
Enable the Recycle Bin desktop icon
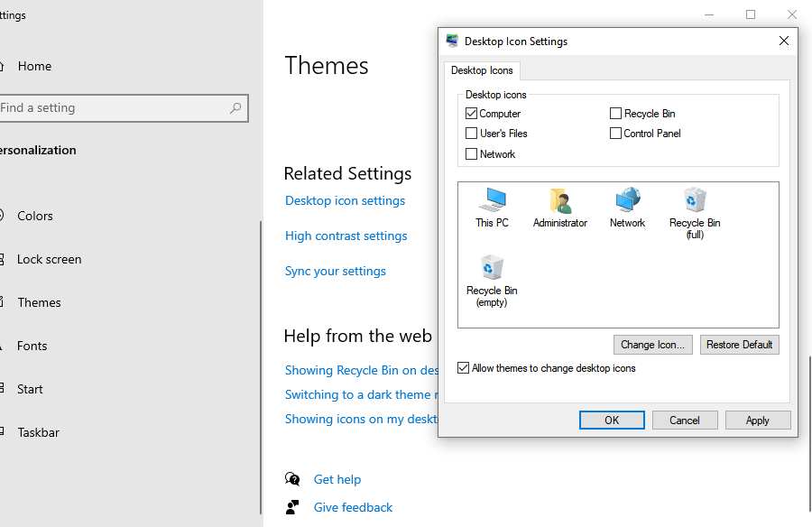pos(615,113)
